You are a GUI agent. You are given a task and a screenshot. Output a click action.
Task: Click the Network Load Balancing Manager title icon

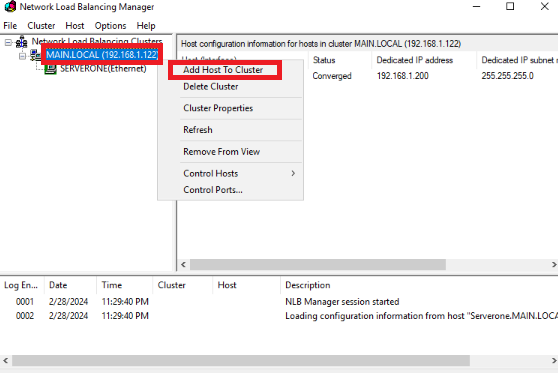10,6
